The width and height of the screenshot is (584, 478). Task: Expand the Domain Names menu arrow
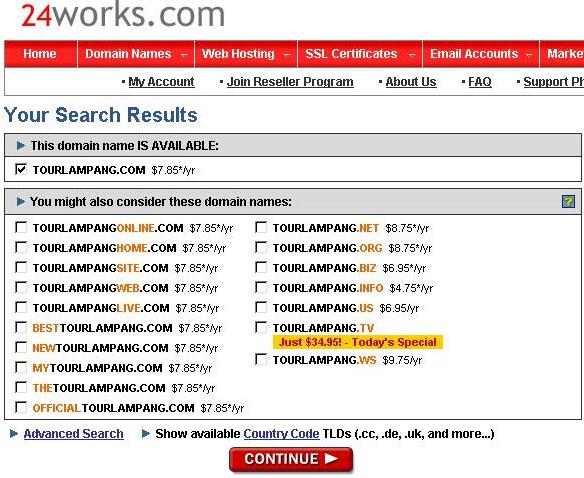[184, 54]
